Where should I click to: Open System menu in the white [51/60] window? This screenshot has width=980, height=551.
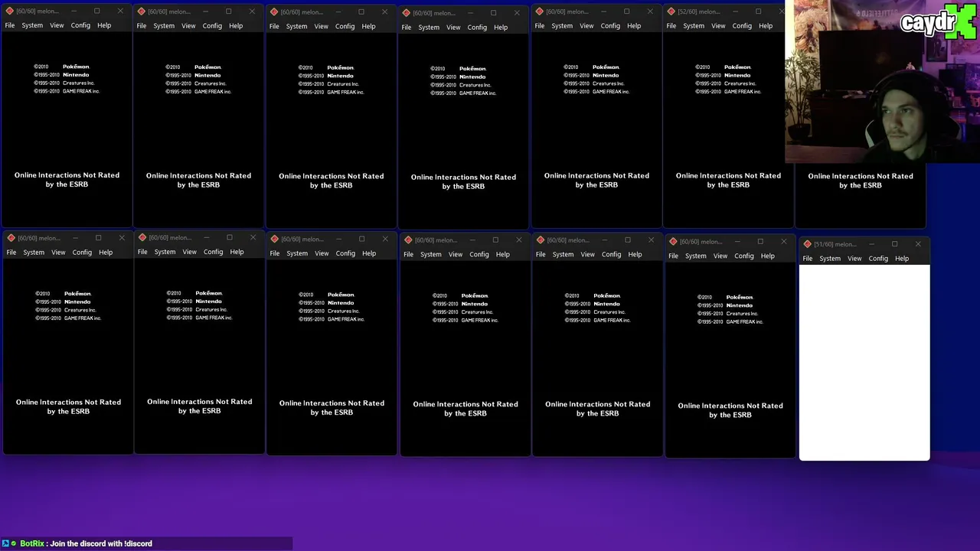[x=830, y=259]
